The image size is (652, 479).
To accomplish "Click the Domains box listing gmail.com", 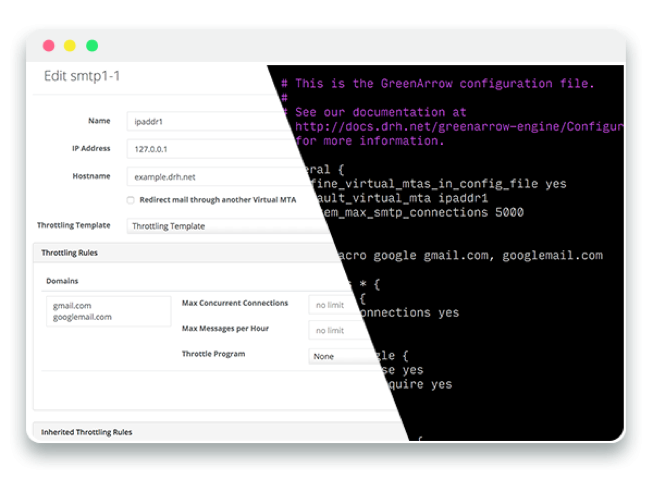I will 109,311.
